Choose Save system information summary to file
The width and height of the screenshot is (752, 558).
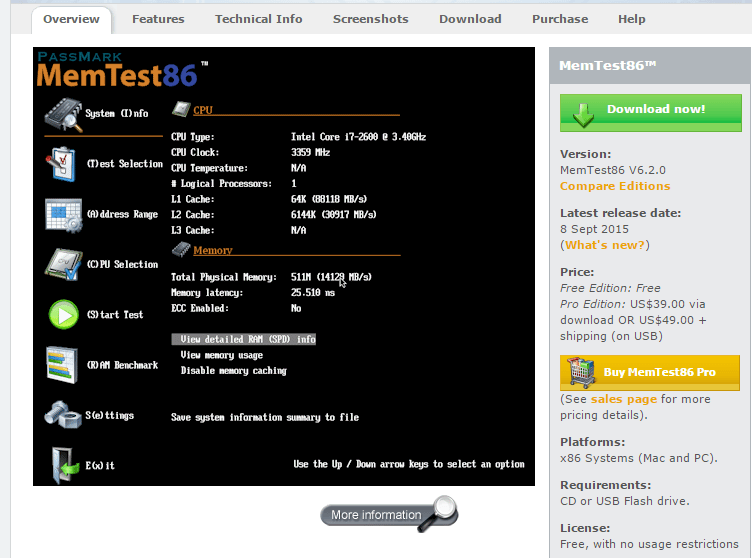pos(265,417)
